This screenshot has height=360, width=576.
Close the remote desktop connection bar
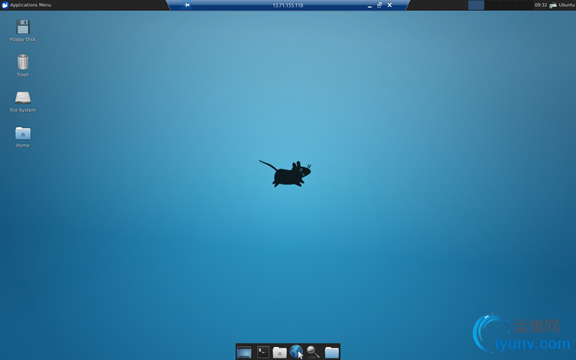[390, 5]
